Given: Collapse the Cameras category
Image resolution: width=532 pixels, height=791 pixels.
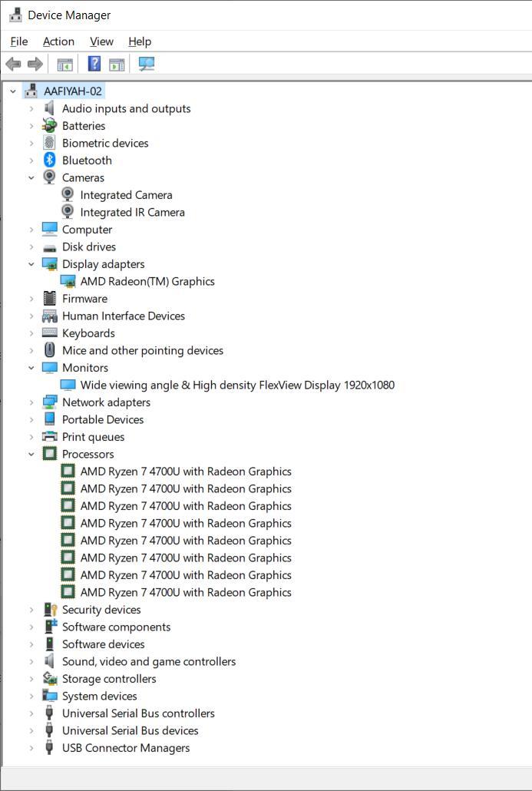Looking at the screenshot, I should pyautogui.click(x=31, y=177).
